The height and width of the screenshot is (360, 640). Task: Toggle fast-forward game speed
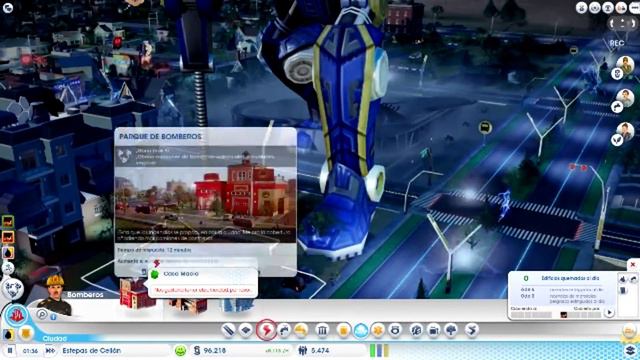click(50, 351)
